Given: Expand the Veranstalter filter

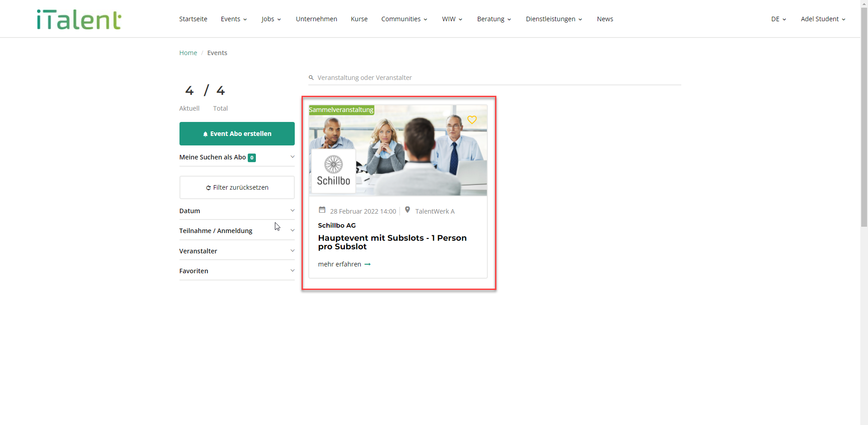Looking at the screenshot, I should coord(237,251).
